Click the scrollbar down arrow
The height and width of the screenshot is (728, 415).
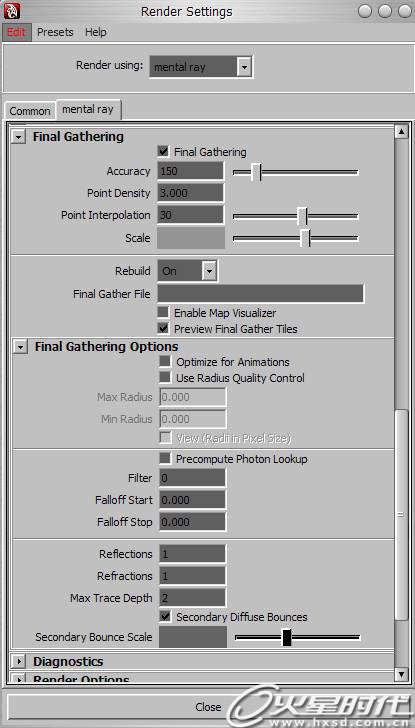tap(401, 673)
